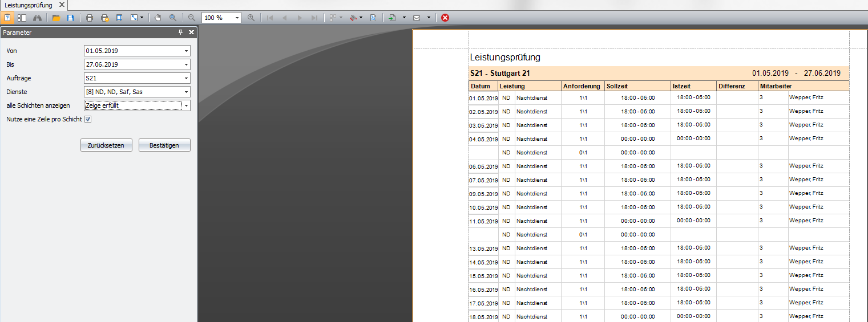Go to next page arrow
Viewport: 868px width, 322px height.
click(x=300, y=18)
